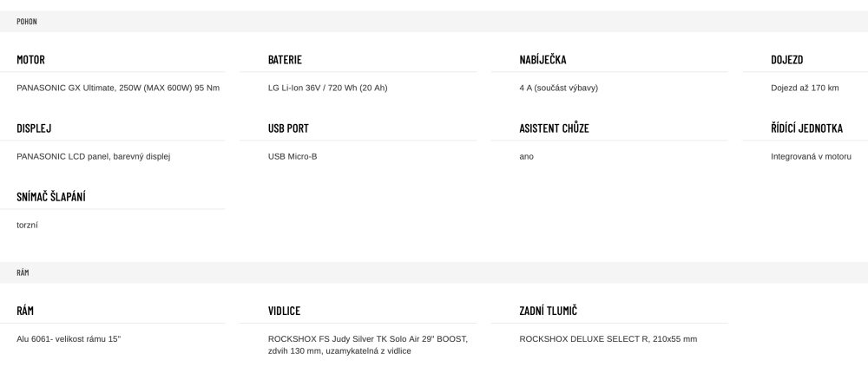Click the MOTOR heading
This screenshot has width=868, height=380.
point(30,60)
